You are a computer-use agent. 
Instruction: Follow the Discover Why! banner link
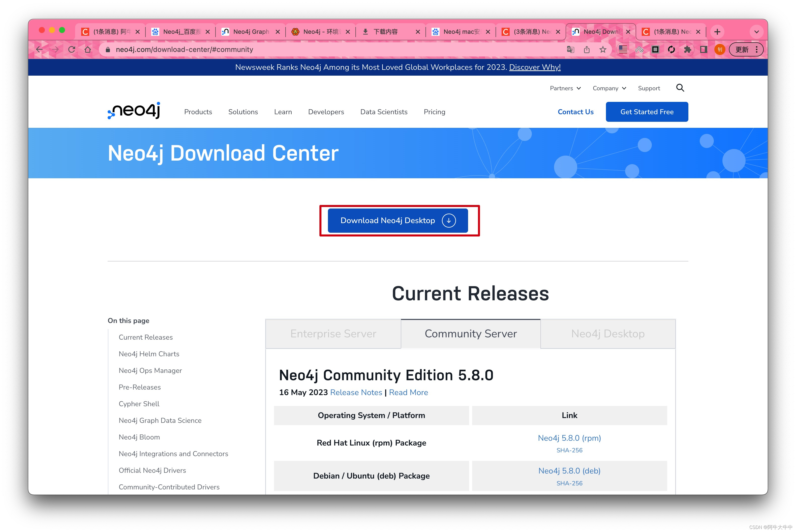pos(535,67)
